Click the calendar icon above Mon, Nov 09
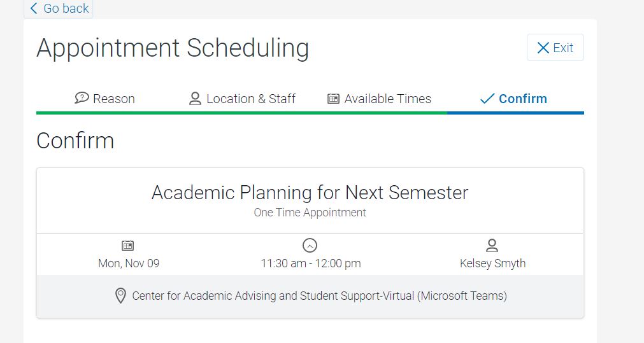 128,246
